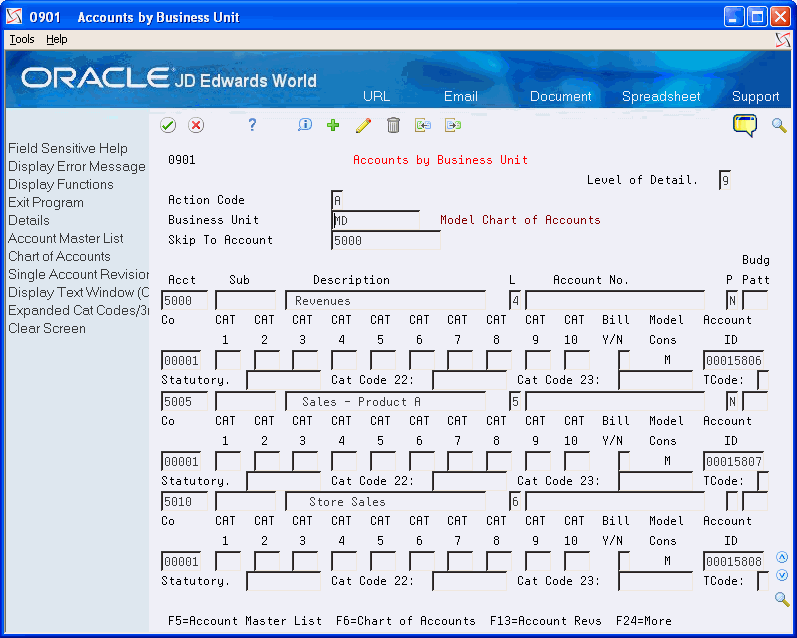Image resolution: width=797 pixels, height=638 pixels.
Task: Select Display Error Message
Action: coord(77,166)
